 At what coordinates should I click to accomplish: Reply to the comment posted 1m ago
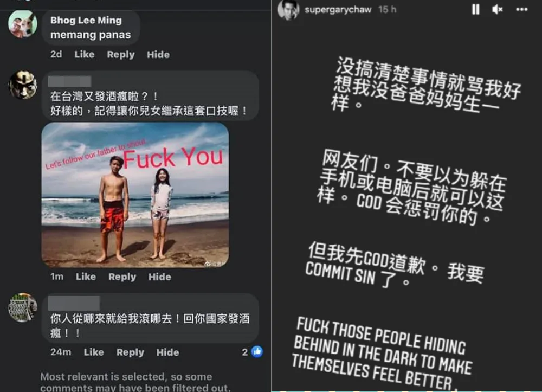122,277
